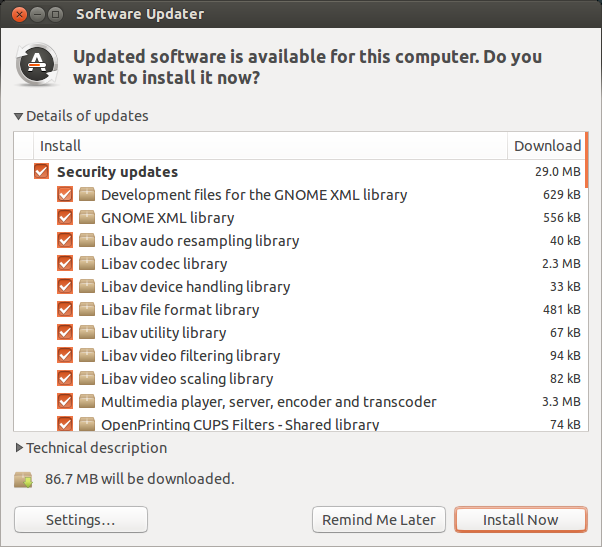Image resolution: width=602 pixels, height=547 pixels.
Task: Toggle Libav file format library checkbox
Action: (65, 310)
